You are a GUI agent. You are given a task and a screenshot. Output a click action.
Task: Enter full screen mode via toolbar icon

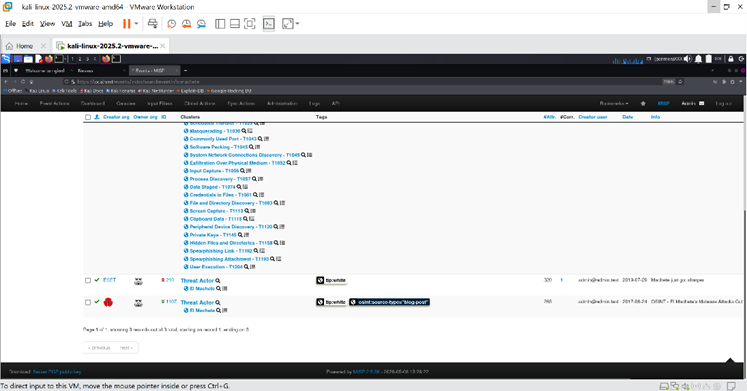coord(250,24)
